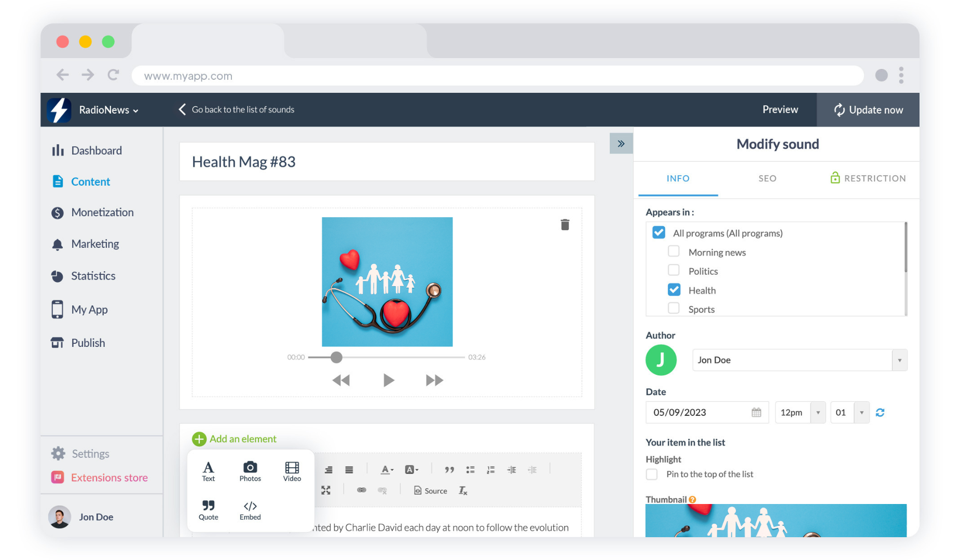960x560 pixels.
Task: Add a Video element
Action: pyautogui.click(x=292, y=471)
